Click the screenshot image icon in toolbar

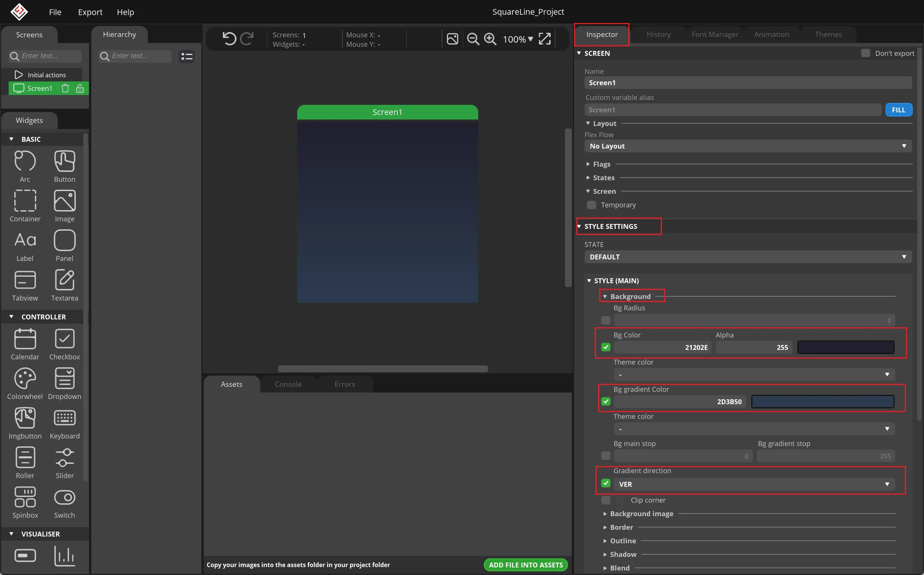(452, 39)
